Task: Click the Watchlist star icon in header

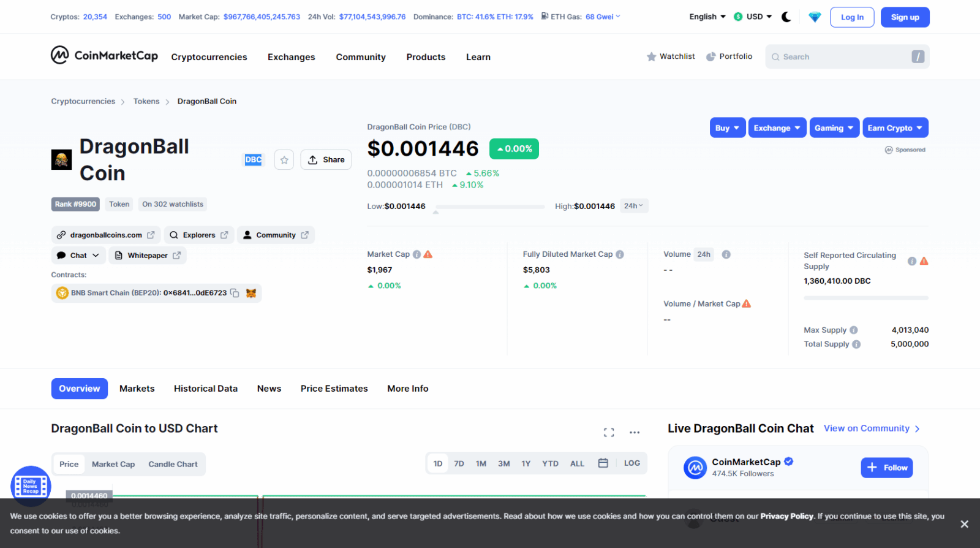Action: click(x=651, y=56)
